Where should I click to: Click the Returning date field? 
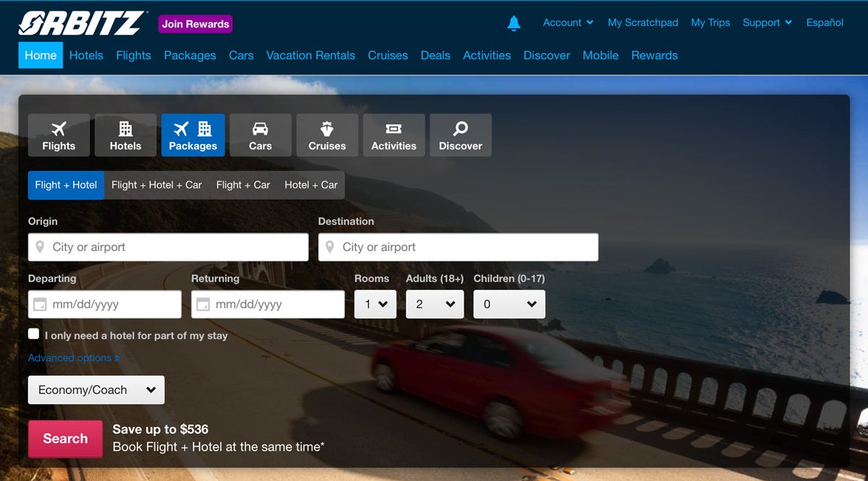(x=268, y=305)
